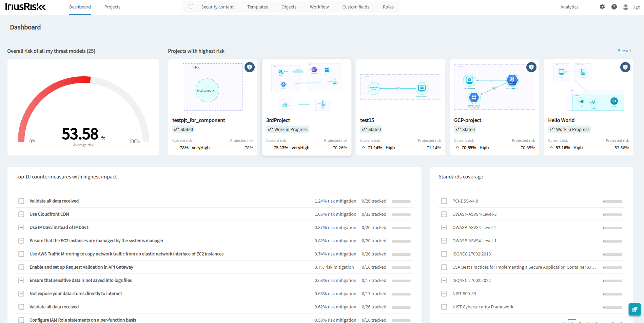Open the GCP-project title link
The height and width of the screenshot is (323, 644).
pos(468,120)
